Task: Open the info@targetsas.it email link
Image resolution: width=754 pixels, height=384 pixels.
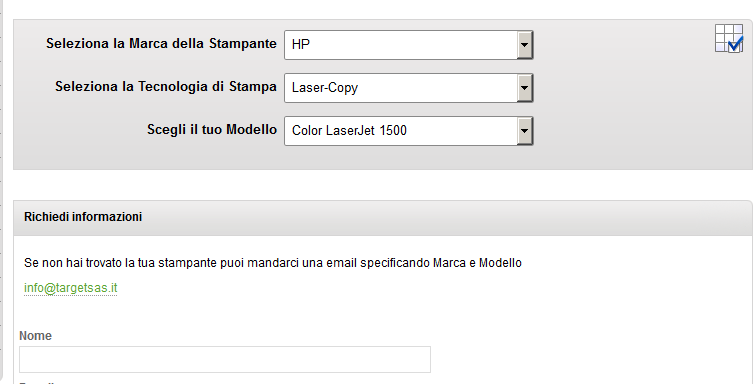Action: click(71, 288)
